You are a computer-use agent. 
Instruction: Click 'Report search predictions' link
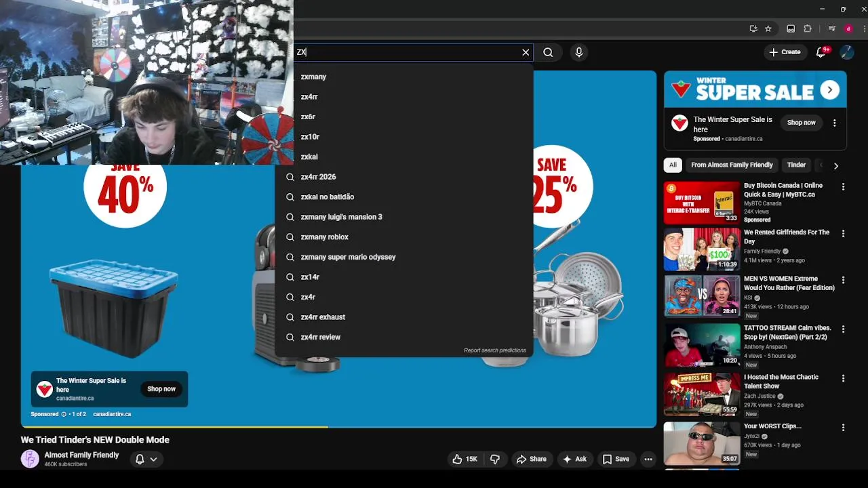[x=495, y=350]
